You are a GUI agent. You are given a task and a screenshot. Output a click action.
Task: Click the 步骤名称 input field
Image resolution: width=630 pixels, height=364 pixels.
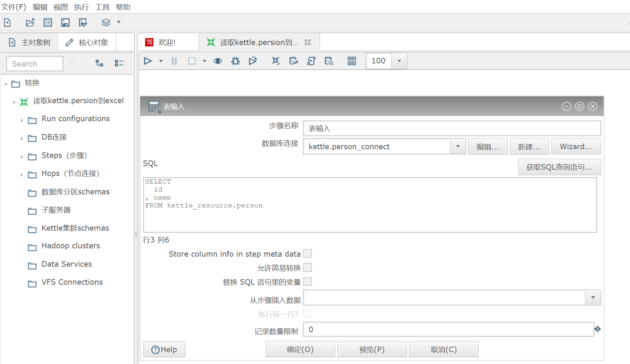click(x=452, y=128)
